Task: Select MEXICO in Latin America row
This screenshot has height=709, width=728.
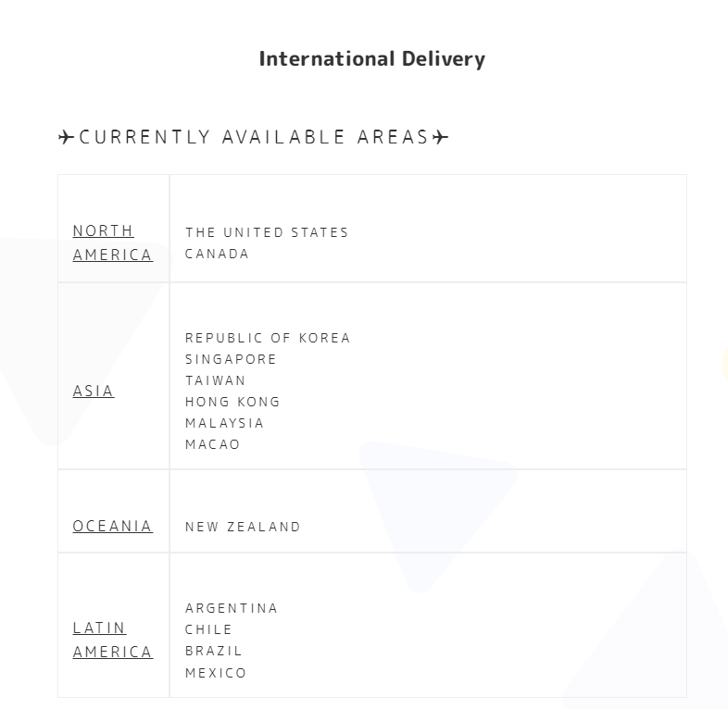Action: click(x=216, y=673)
